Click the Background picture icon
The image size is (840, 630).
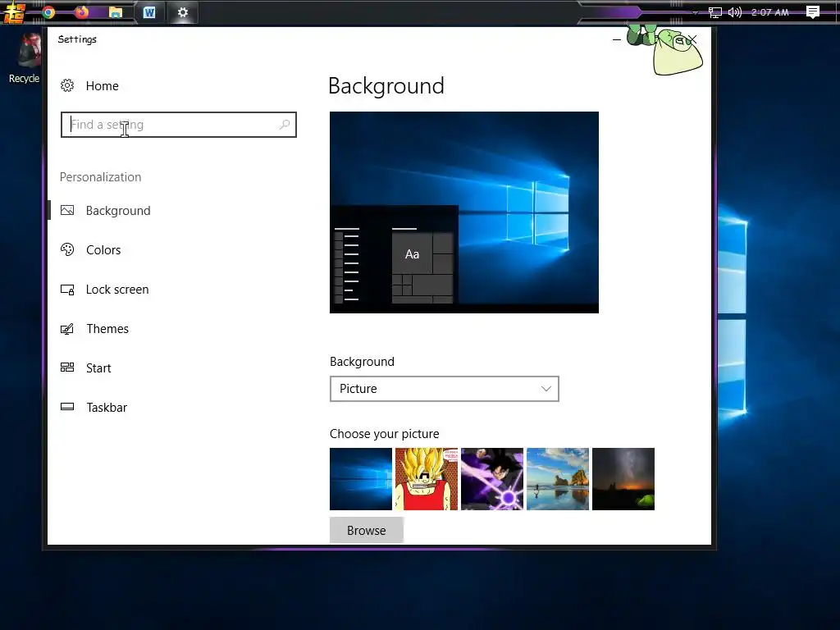67,210
